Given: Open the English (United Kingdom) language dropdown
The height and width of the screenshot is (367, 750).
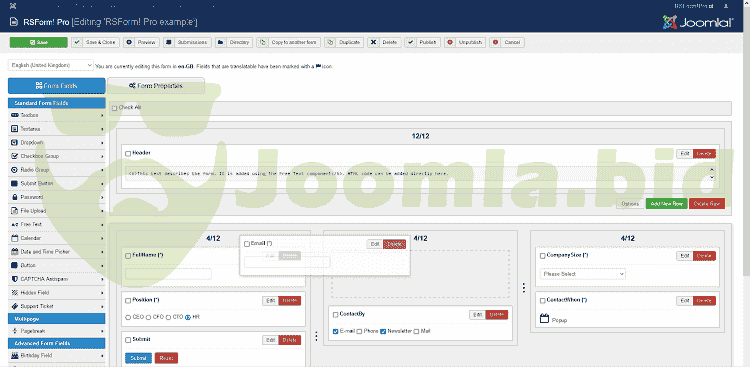Looking at the screenshot, I should pos(51,65).
